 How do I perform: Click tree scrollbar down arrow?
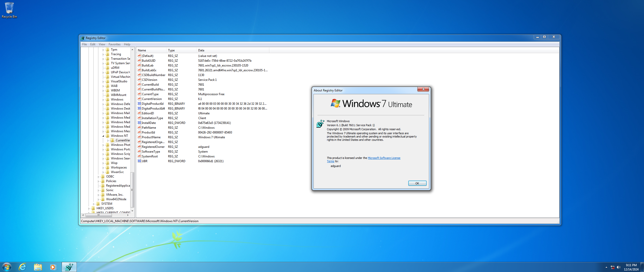click(x=132, y=211)
